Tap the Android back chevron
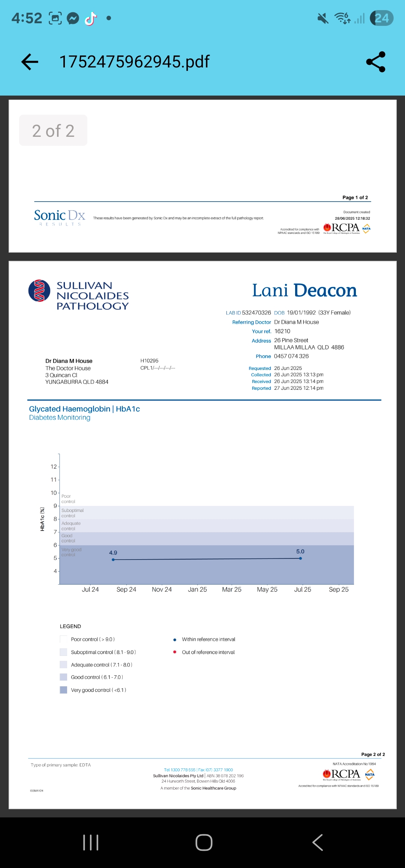The width and height of the screenshot is (405, 868). (317, 843)
